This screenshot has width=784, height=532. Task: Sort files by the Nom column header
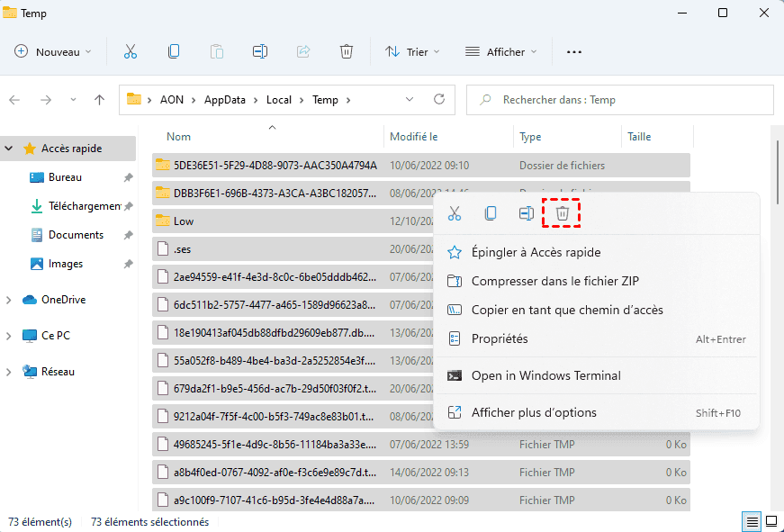pyautogui.click(x=179, y=137)
